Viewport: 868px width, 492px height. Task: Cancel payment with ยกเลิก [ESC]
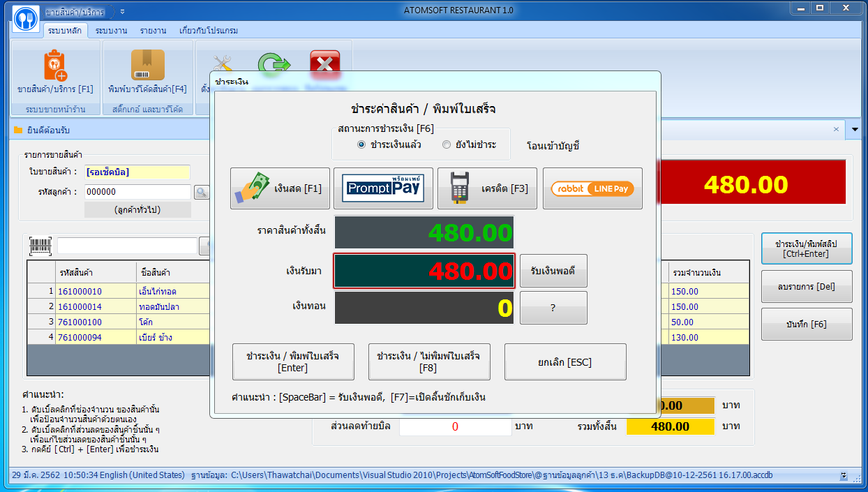point(565,361)
